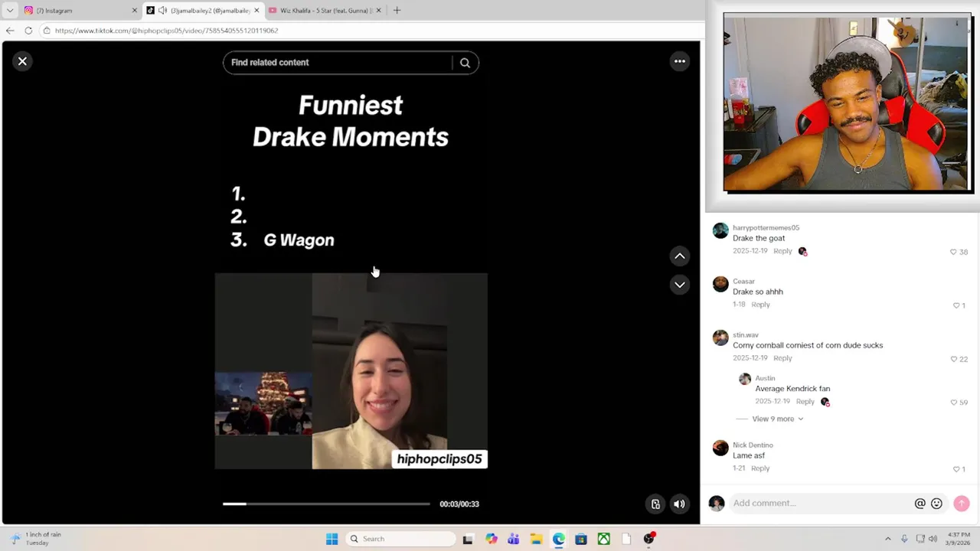
Task: Expand 'View 9 more' replies
Action: coord(777,419)
